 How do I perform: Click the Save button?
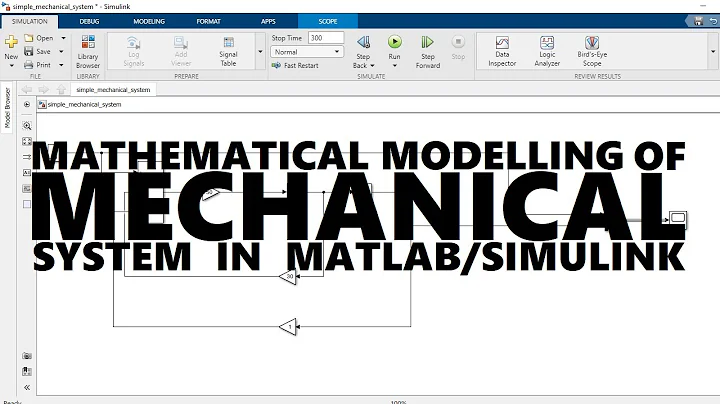(38, 51)
